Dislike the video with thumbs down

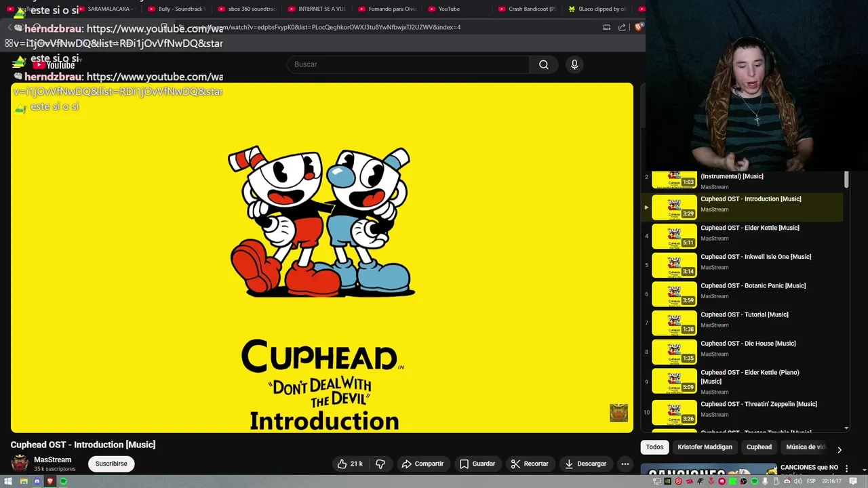[380, 464]
